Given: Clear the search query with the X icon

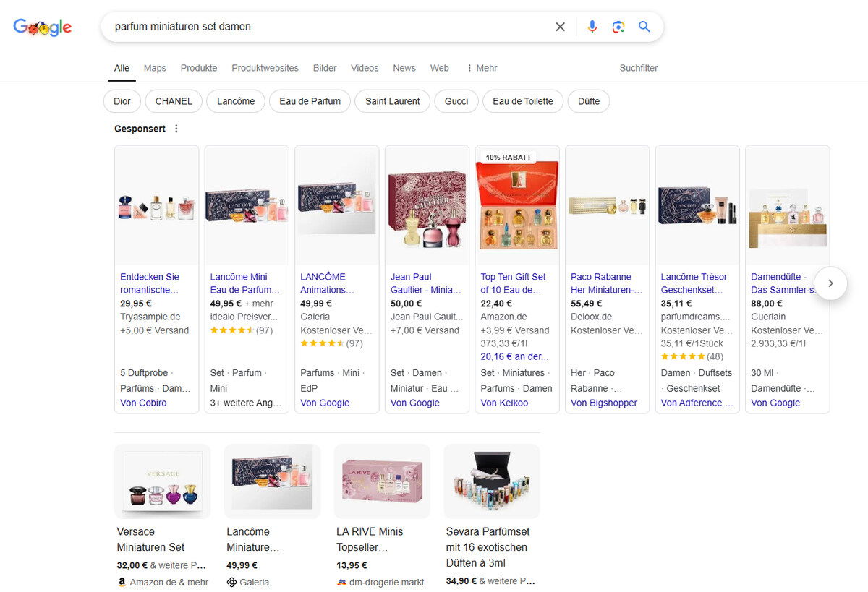Looking at the screenshot, I should pyautogui.click(x=561, y=27).
